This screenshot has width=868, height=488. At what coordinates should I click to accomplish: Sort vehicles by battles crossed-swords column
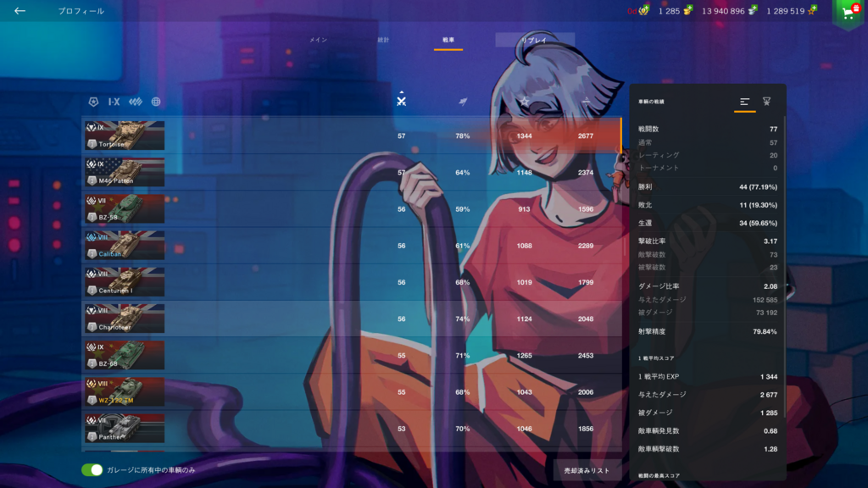point(402,100)
